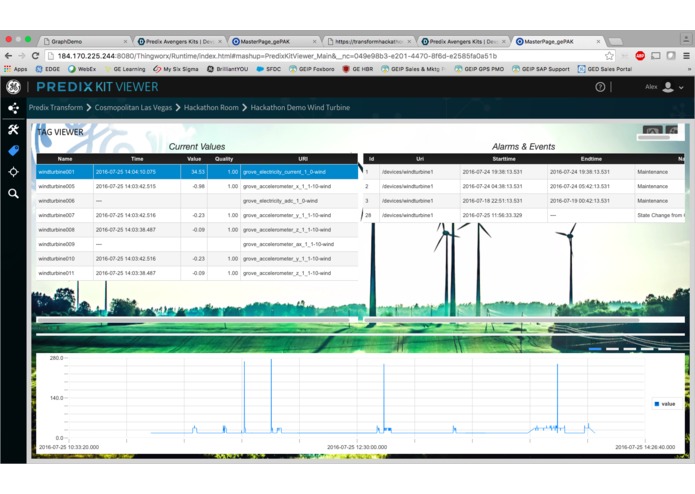Open the help question mark icon

tap(600, 87)
